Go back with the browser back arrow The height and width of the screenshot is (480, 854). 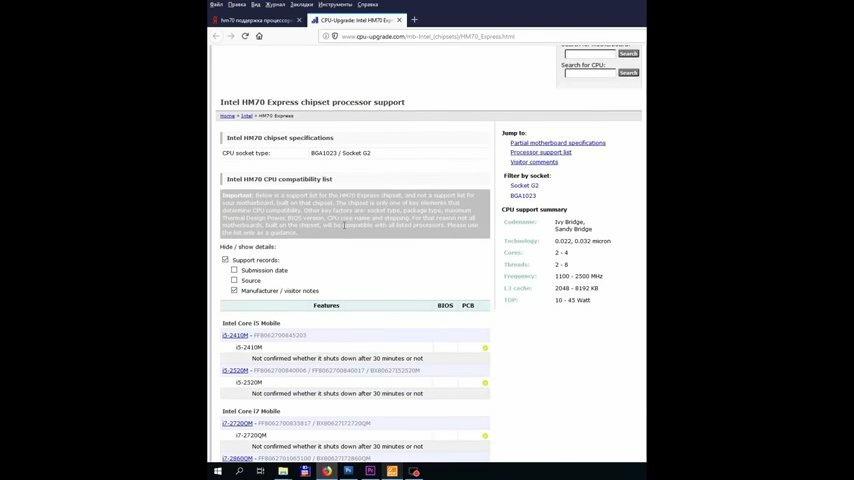coord(217,36)
